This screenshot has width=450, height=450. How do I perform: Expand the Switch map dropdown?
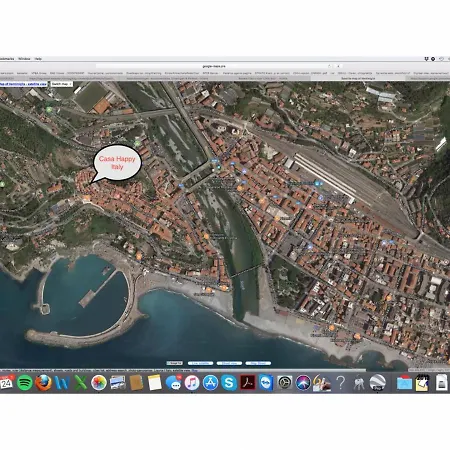[x=62, y=84]
